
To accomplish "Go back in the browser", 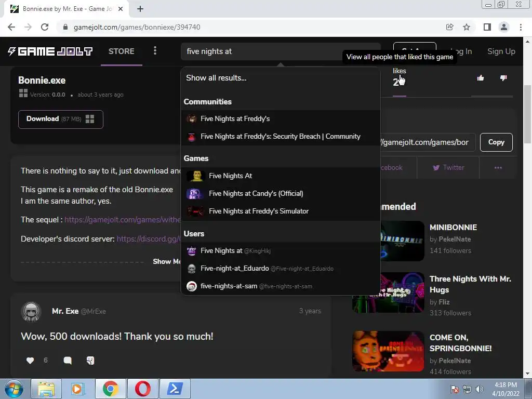I will tap(11, 27).
